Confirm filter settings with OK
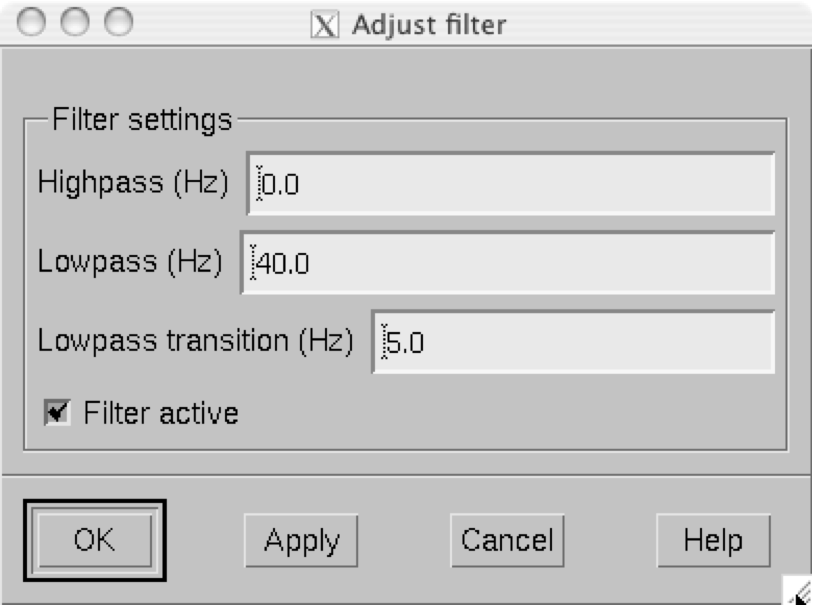The height and width of the screenshot is (605, 813). [95, 540]
